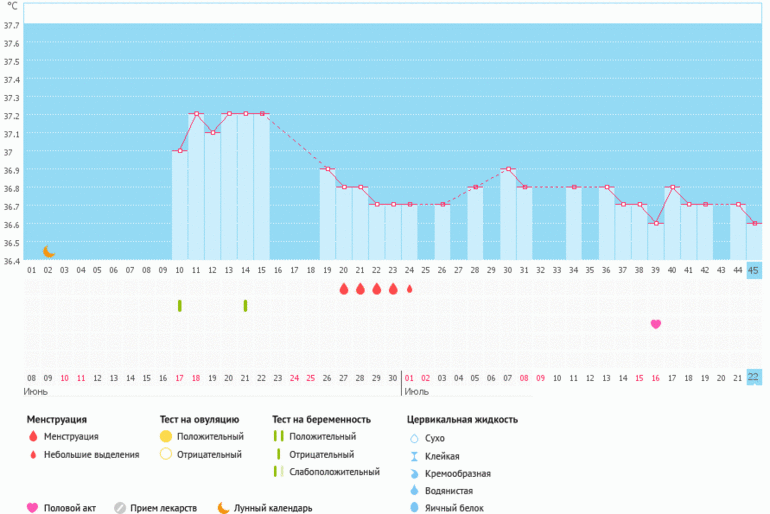Click the pink heart on cycle day 39
This screenshot has height=514, width=770.
pos(656,324)
